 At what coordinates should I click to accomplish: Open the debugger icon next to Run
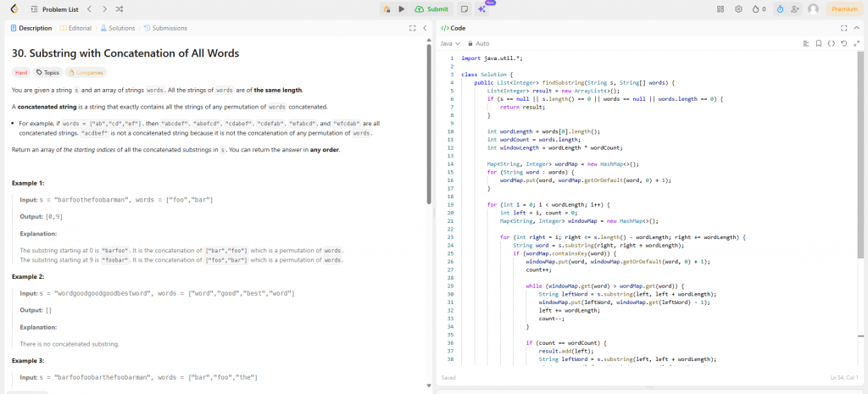(x=387, y=8)
